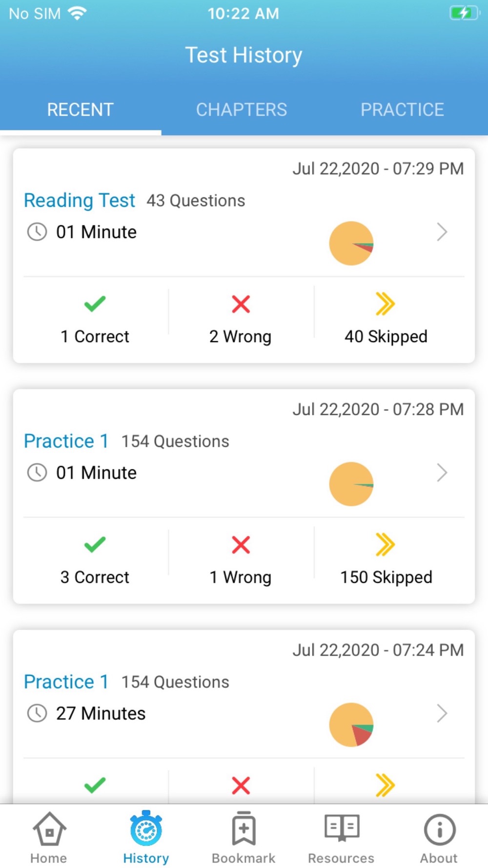
Task: Open the Reading Test title link
Action: (80, 200)
